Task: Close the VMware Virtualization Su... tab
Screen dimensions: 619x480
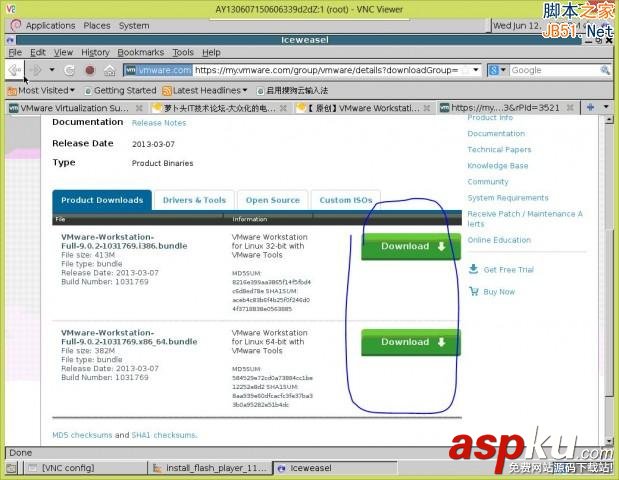Action: (139, 108)
